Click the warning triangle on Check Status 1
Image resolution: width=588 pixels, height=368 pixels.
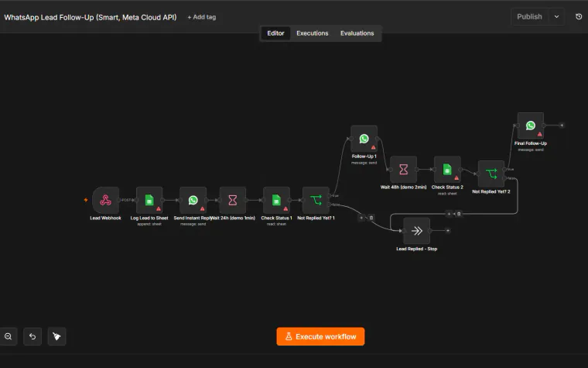[285, 208]
